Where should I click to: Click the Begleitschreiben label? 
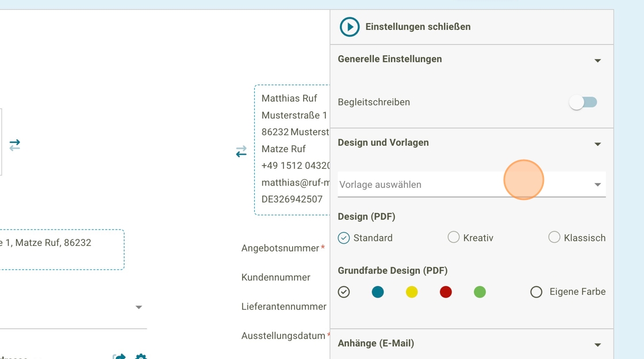click(x=374, y=102)
